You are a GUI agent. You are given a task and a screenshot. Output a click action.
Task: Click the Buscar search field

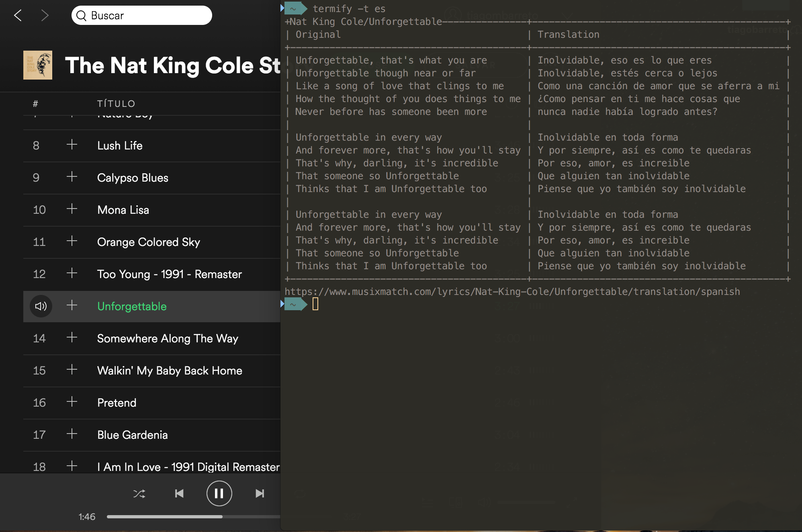pos(141,16)
